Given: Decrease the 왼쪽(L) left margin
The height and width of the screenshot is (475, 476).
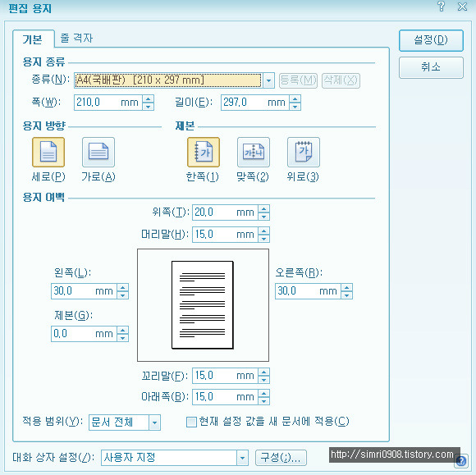Looking at the screenshot, I should pyautogui.click(x=122, y=295).
